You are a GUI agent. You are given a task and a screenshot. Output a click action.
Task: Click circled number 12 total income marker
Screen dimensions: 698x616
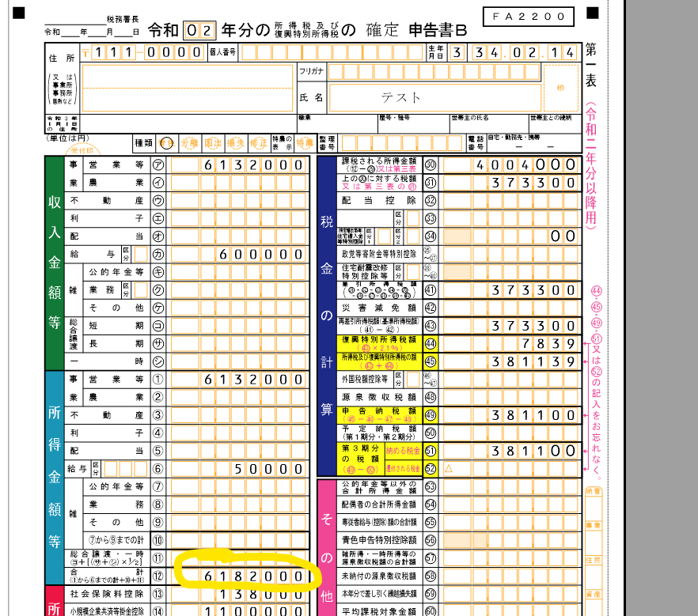click(157, 577)
